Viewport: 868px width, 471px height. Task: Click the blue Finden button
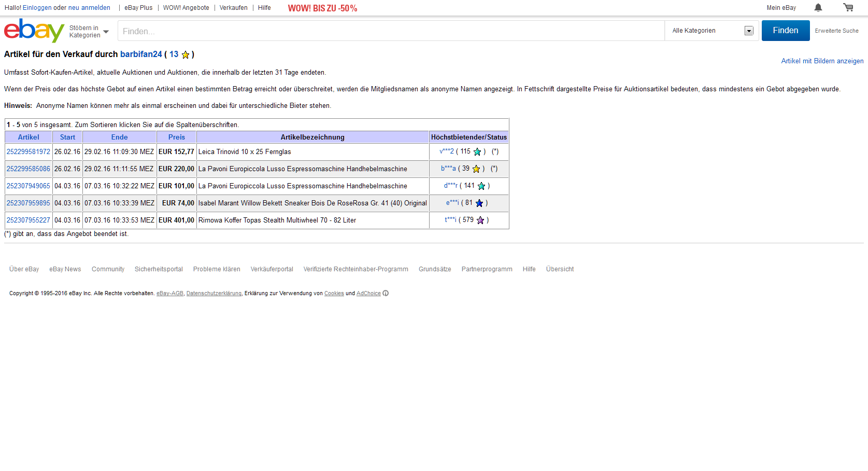click(x=786, y=31)
